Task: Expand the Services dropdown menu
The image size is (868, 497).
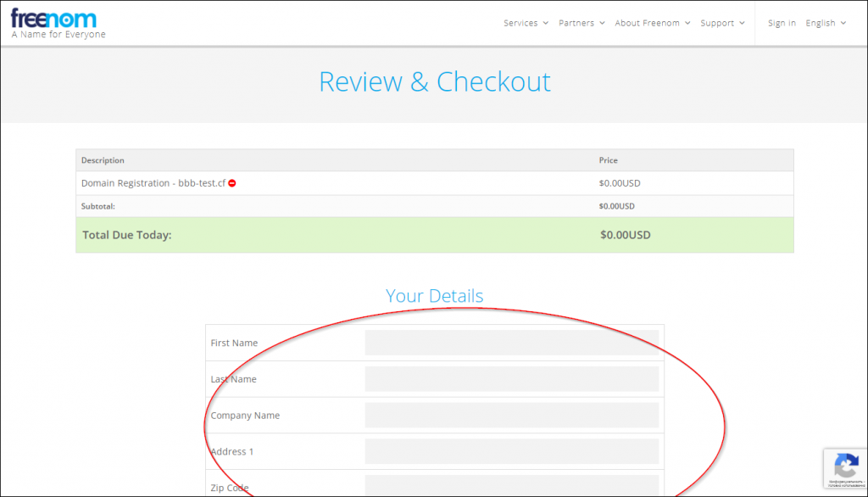Action: click(526, 23)
